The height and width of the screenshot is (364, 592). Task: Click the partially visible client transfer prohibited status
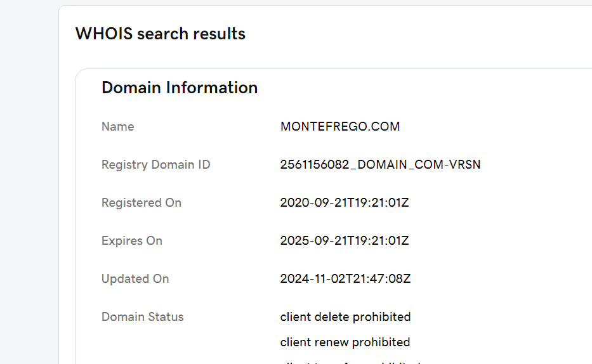tap(350, 363)
